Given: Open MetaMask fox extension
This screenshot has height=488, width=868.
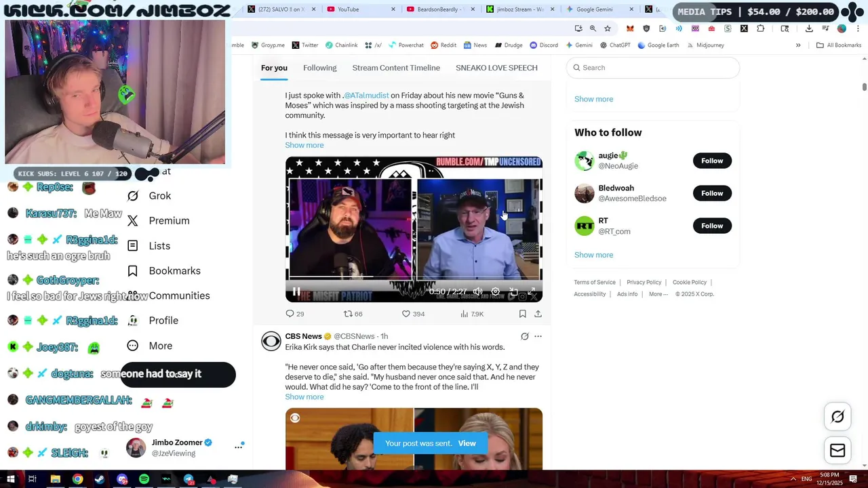Looking at the screenshot, I should [630, 28].
